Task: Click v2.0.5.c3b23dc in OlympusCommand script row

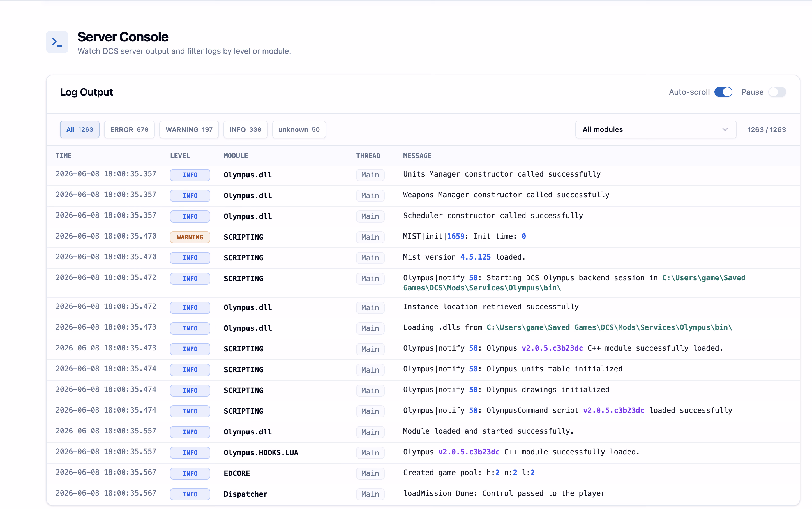Action: coord(614,410)
